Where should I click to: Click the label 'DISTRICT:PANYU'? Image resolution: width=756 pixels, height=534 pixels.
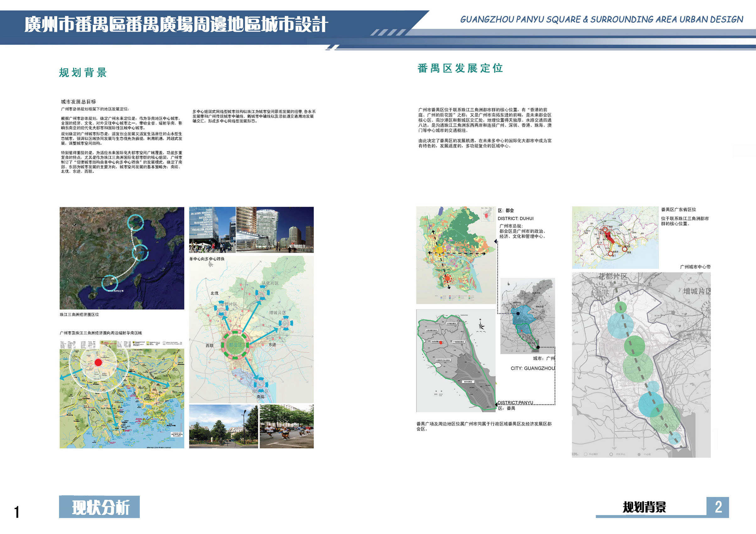coord(515,402)
